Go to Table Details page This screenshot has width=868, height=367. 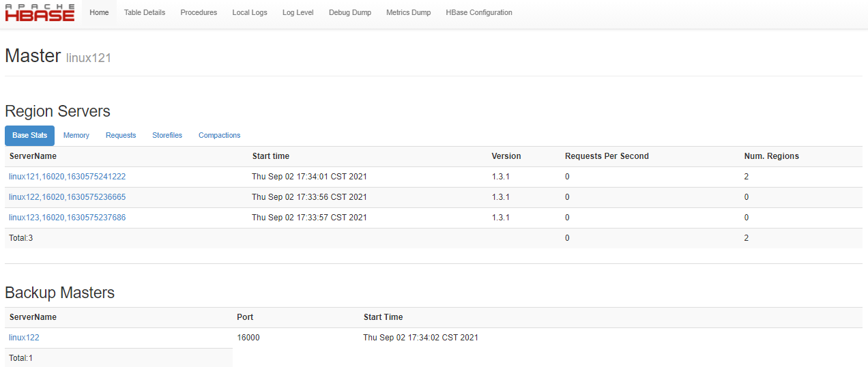tap(145, 13)
